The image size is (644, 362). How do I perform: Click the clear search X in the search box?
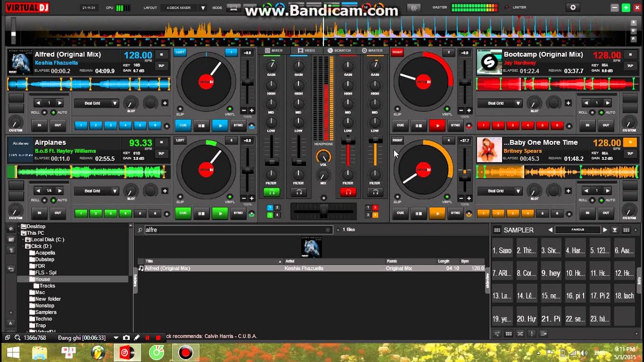pos(328,230)
